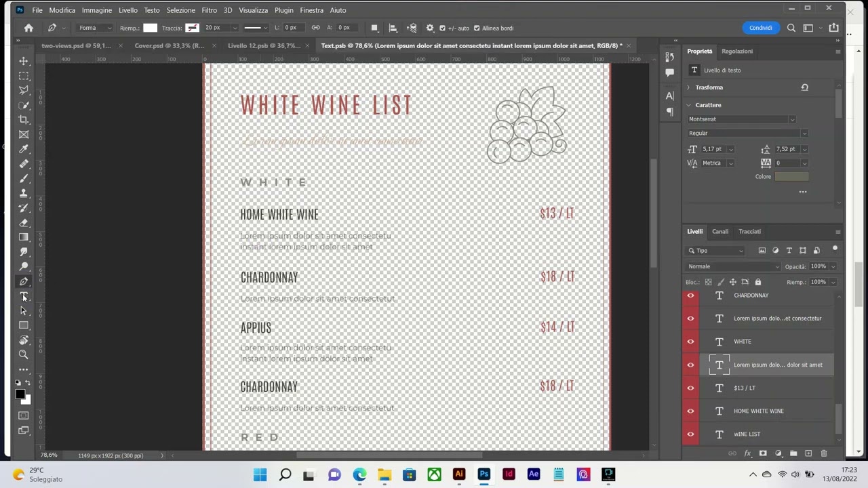Select the Move tool
This screenshot has width=868, height=488.
pos(24,61)
